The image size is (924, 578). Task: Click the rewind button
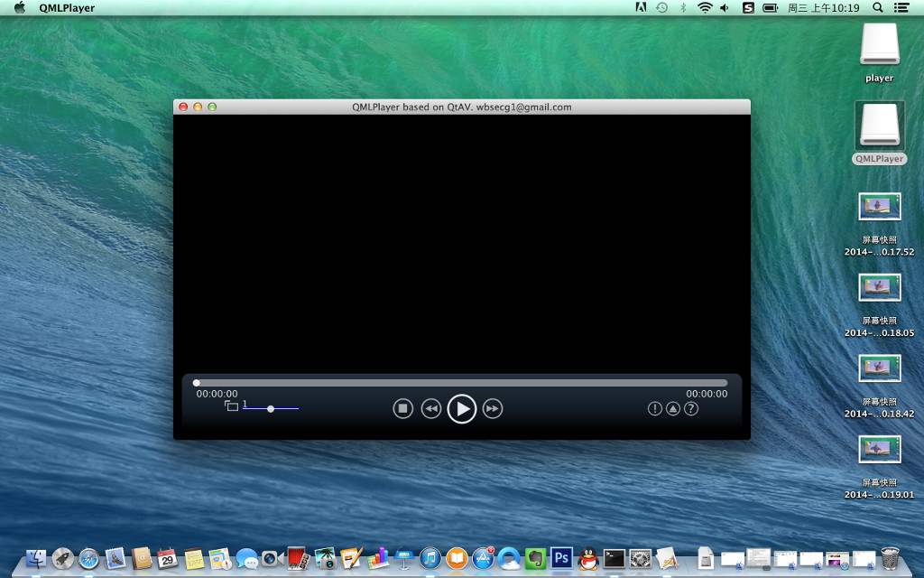click(431, 408)
